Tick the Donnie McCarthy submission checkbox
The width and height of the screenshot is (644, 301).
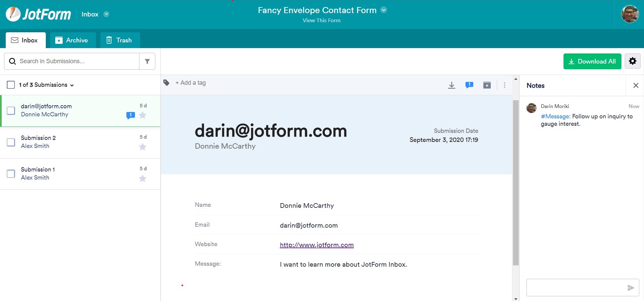(11, 111)
